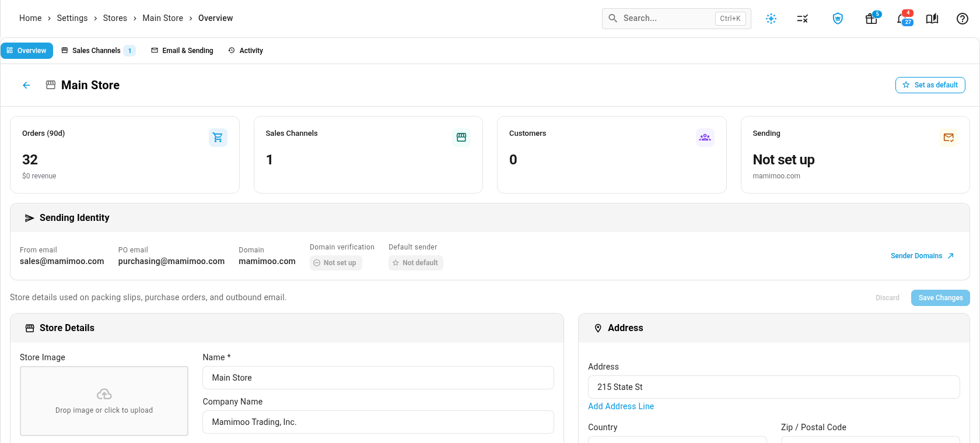Switch to the Activity tab

[x=246, y=51]
